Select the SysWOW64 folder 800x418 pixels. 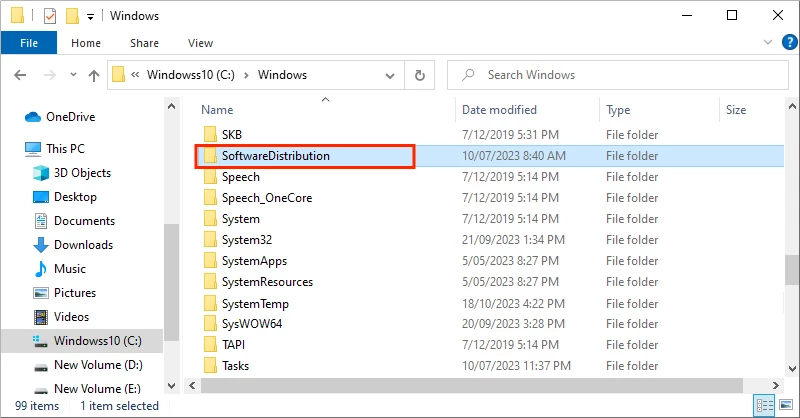252,324
